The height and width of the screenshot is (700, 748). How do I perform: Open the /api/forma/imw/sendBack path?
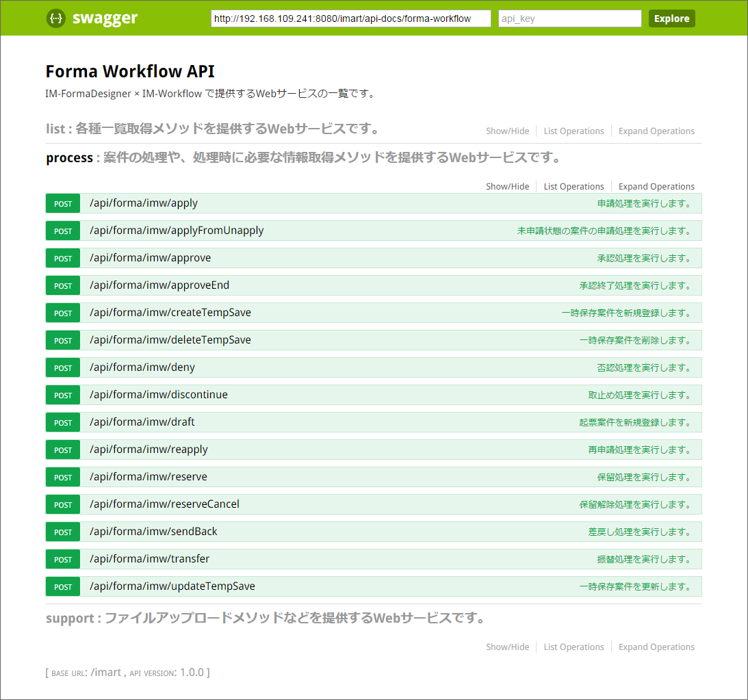tap(153, 531)
